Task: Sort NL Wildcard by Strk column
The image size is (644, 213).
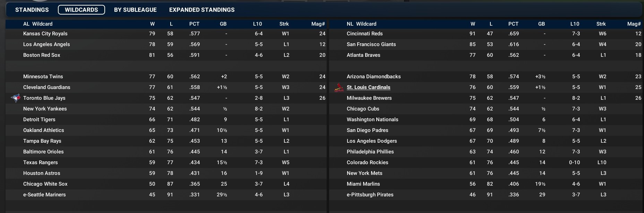Action: point(601,24)
